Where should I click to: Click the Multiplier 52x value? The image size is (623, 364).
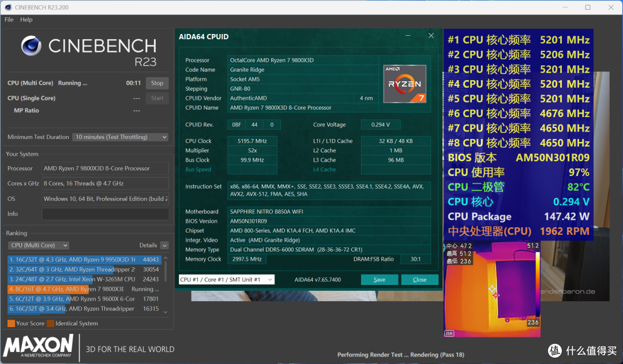tap(252, 151)
